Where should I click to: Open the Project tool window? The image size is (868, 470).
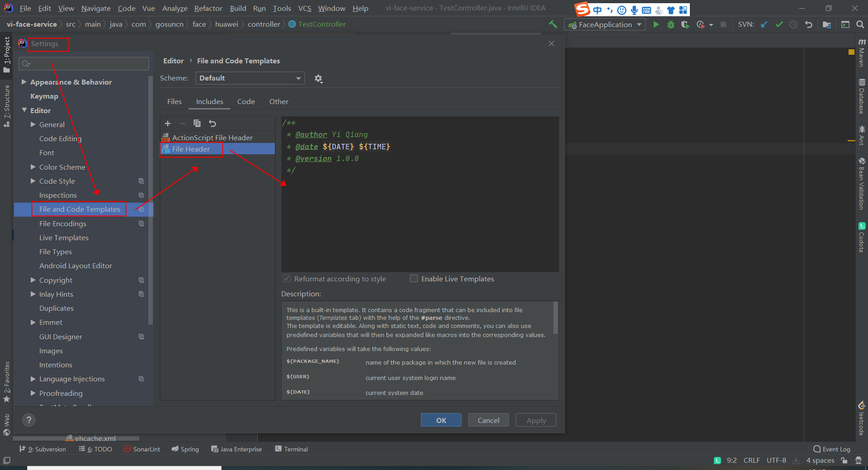pyautogui.click(x=6, y=55)
